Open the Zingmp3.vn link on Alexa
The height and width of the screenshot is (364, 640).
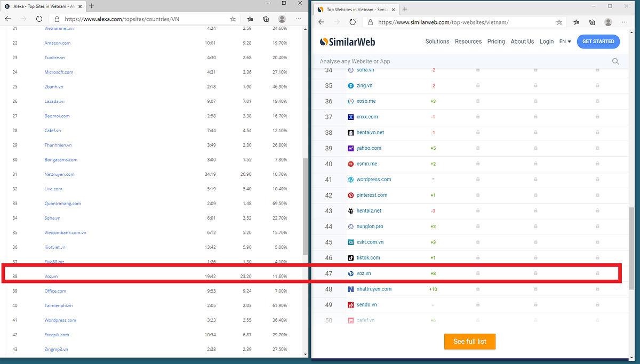click(x=56, y=350)
